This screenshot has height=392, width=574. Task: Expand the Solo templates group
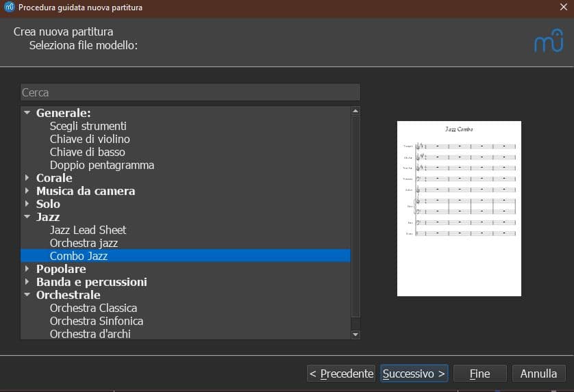pyautogui.click(x=27, y=204)
